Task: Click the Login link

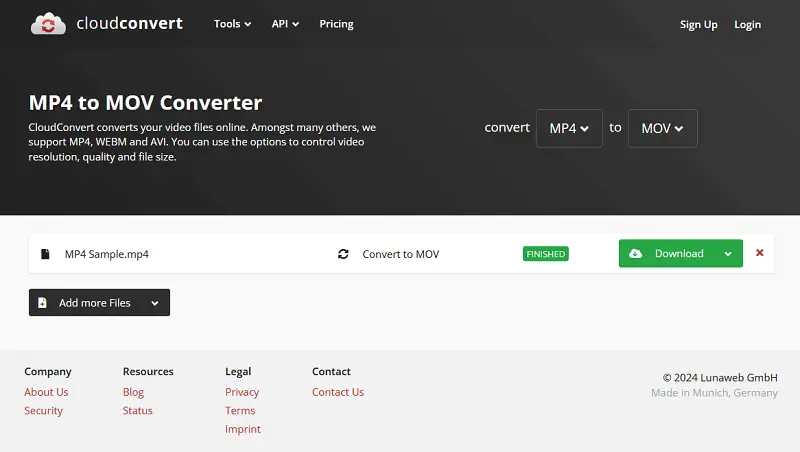Action: pyautogui.click(x=747, y=24)
